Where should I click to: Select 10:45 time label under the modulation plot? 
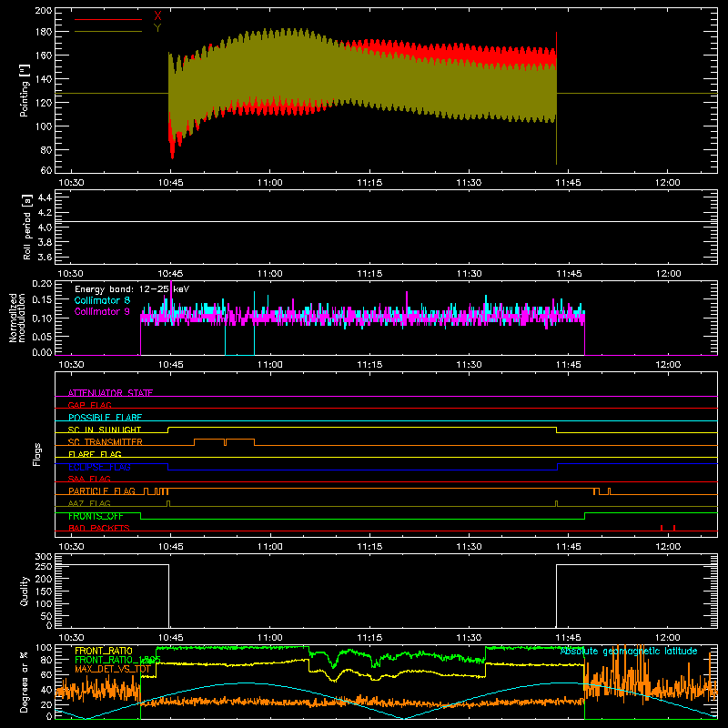170,365
